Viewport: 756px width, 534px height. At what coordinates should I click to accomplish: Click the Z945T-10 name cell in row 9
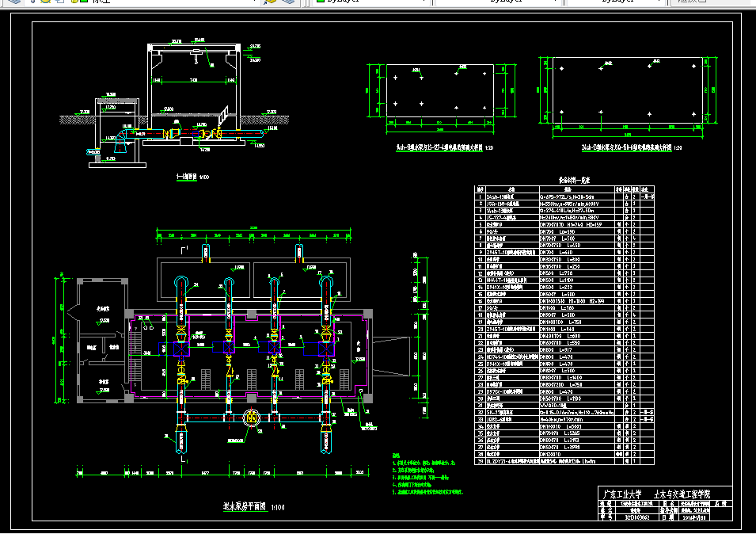coord(511,252)
